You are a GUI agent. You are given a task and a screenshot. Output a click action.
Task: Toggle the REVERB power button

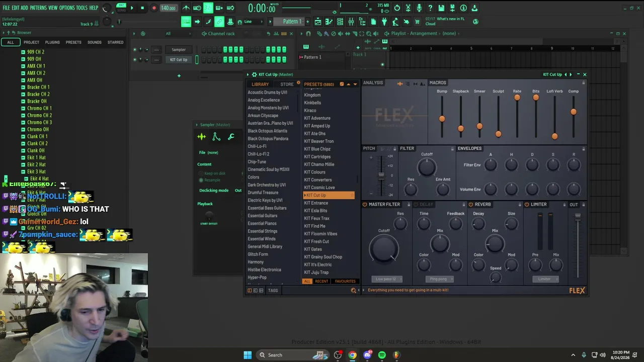point(471,205)
